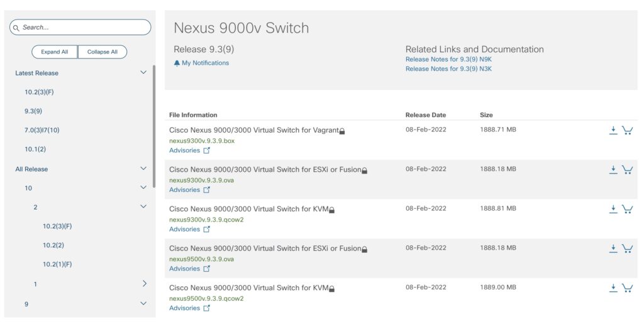Open Release Notes for 9.3(9) N3K
This screenshot has height=324, width=644.
(x=448, y=69)
